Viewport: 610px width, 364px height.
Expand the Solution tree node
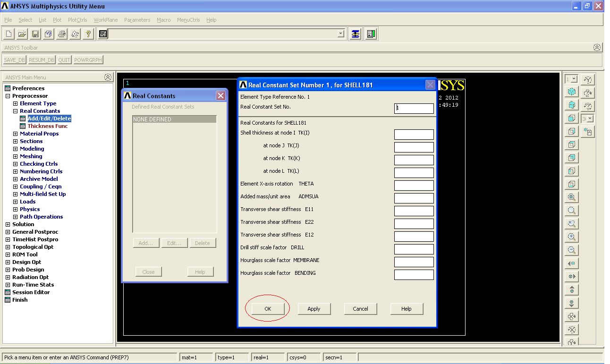click(x=8, y=224)
